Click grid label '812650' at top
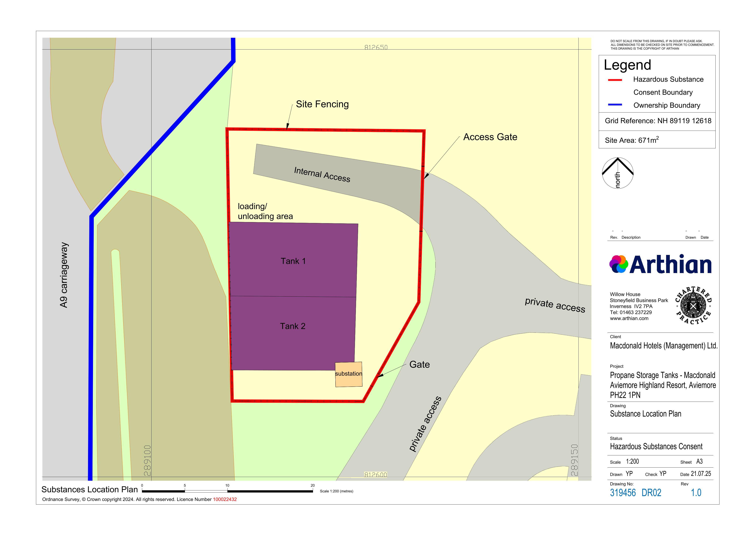The height and width of the screenshot is (535, 756). 376,47
